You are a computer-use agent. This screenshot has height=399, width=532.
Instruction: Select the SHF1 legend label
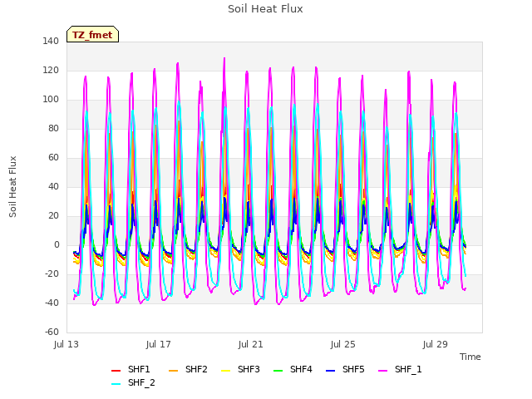tap(139, 369)
